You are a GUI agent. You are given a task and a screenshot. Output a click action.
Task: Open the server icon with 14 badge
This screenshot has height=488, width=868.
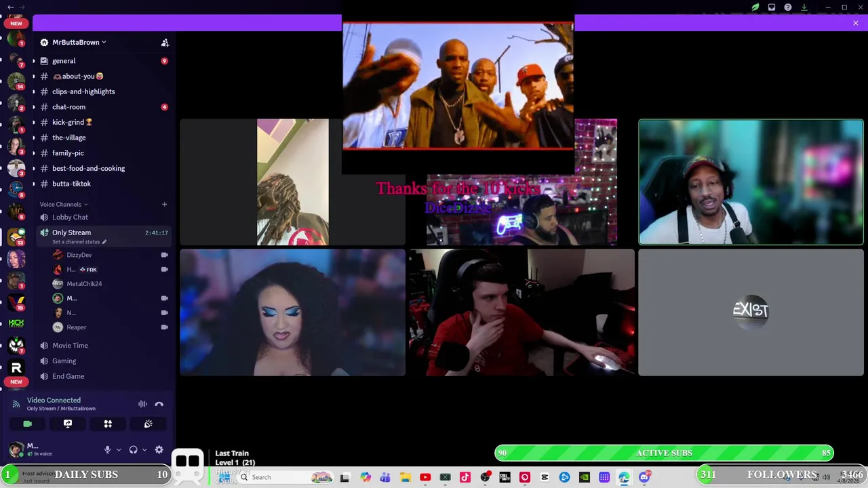point(16,81)
